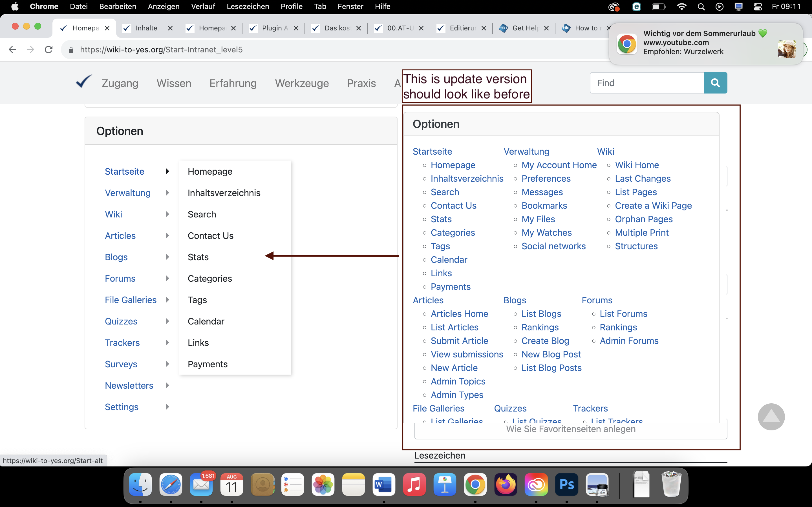The height and width of the screenshot is (507, 812).
Task: Click the Create a Wiki Page link
Action: tap(653, 206)
